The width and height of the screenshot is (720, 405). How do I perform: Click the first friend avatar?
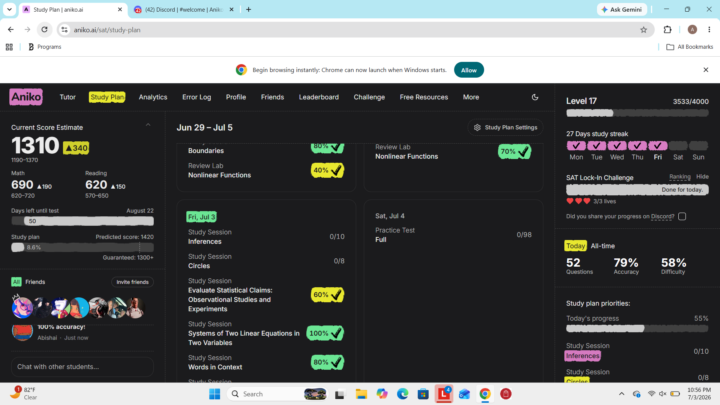coord(22,307)
